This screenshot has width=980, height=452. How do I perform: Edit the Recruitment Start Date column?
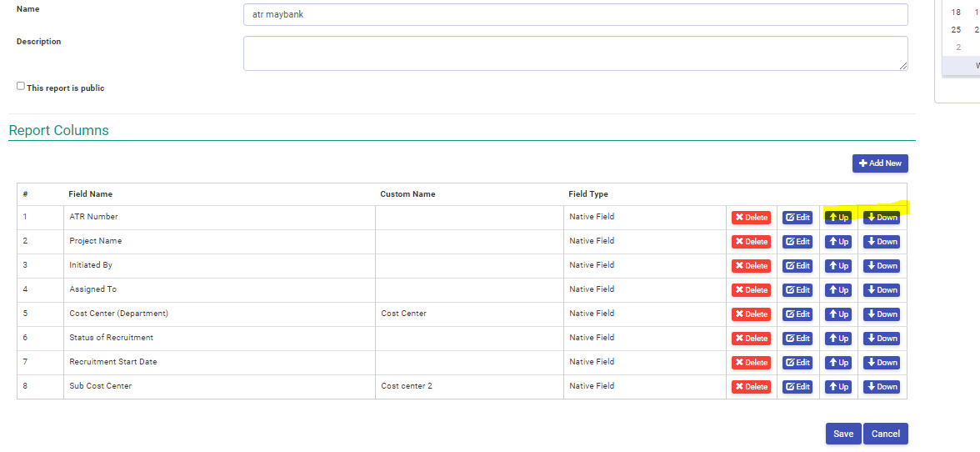click(x=797, y=363)
